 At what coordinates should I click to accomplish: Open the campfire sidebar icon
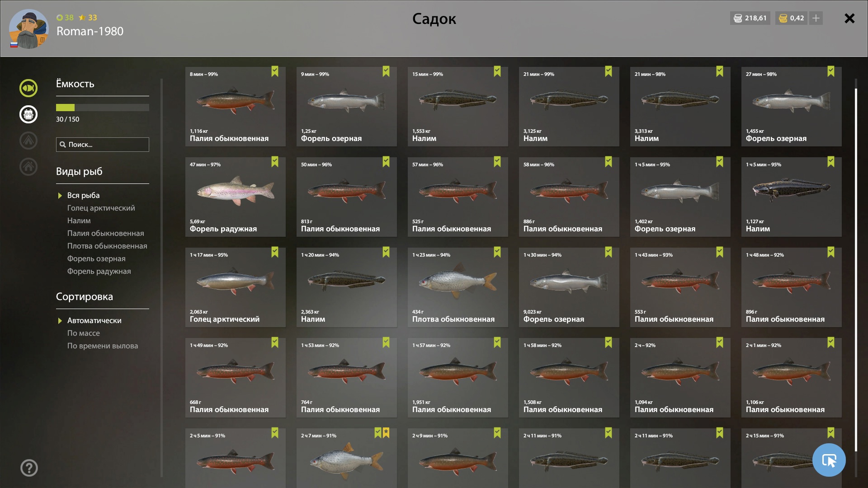point(28,141)
